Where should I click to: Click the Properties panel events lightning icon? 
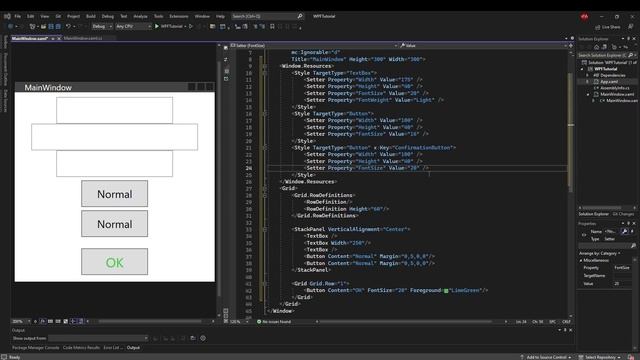coord(632,231)
